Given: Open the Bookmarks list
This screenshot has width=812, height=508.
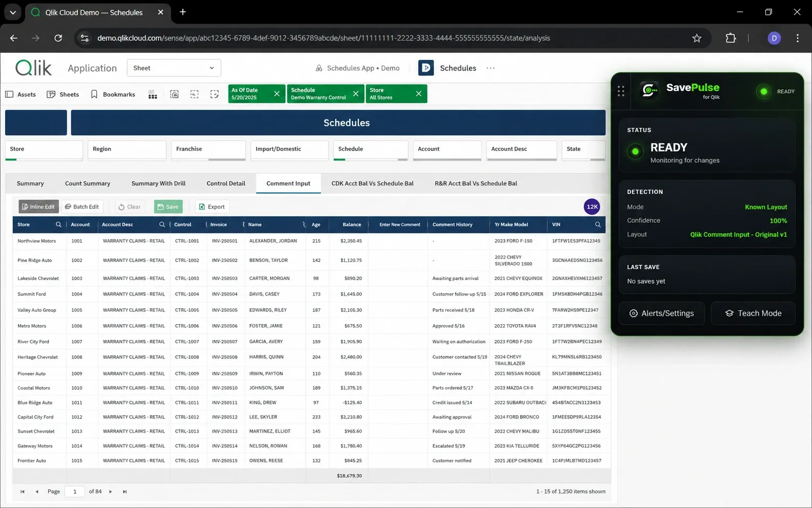Looking at the screenshot, I should [113, 94].
